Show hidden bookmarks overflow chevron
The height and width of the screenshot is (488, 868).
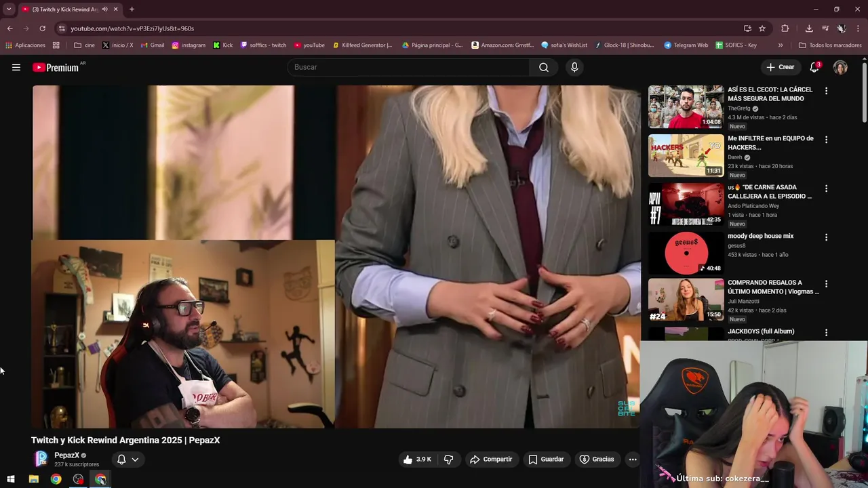point(781,45)
